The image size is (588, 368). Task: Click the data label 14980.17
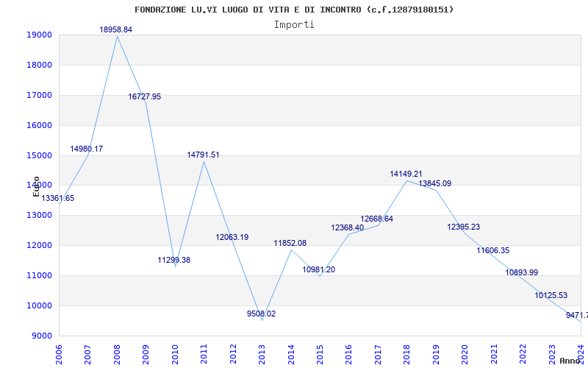[86, 149]
